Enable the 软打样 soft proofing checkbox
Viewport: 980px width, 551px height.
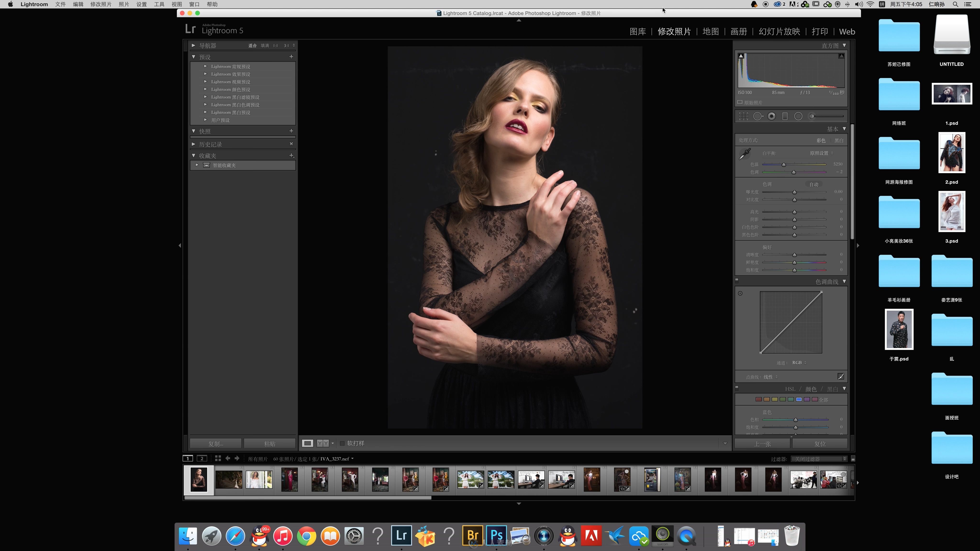[342, 443]
